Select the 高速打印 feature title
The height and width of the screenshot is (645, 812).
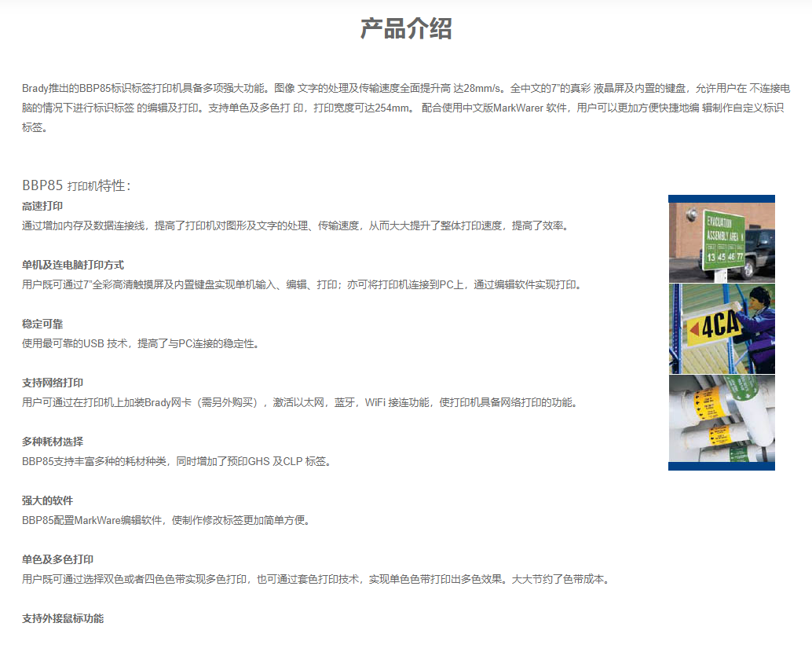[x=42, y=206]
